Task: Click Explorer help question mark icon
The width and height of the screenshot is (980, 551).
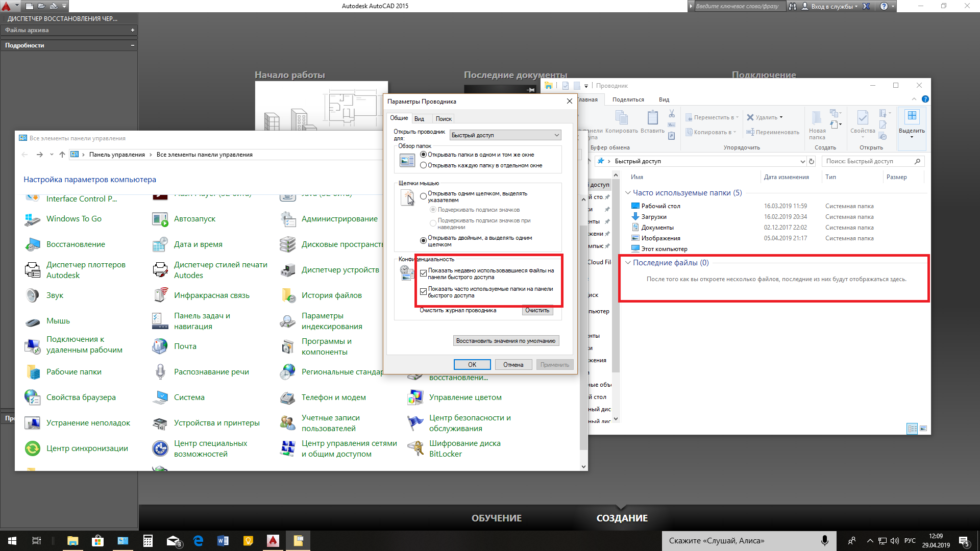Action: pos(925,99)
